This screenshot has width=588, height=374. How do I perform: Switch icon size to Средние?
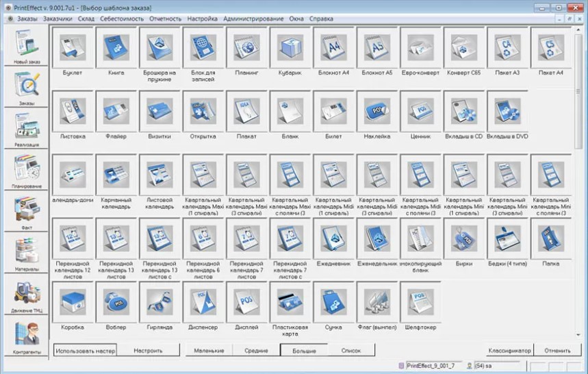256,350
